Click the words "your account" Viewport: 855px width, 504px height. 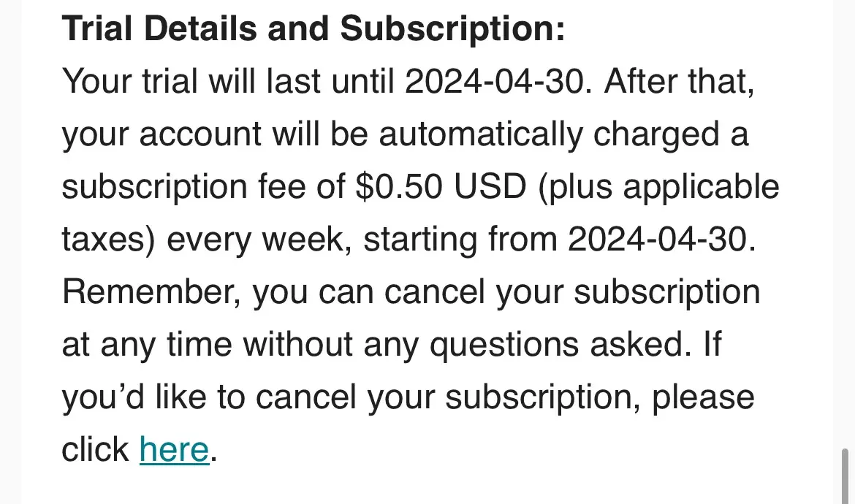pyautogui.click(x=161, y=134)
